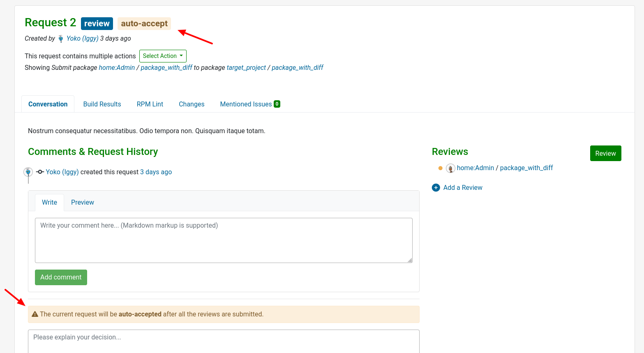Click inside the comment text area
644x353 pixels.
tap(224, 240)
